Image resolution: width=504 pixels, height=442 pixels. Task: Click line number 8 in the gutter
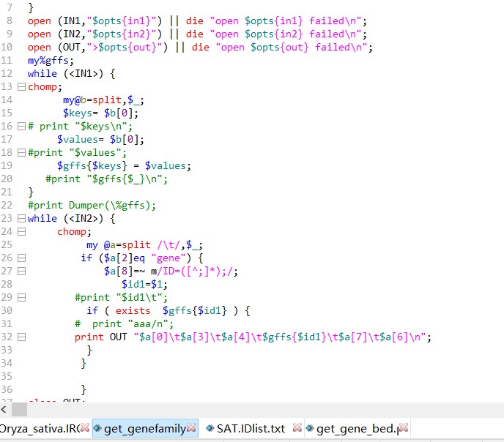(x=10, y=21)
